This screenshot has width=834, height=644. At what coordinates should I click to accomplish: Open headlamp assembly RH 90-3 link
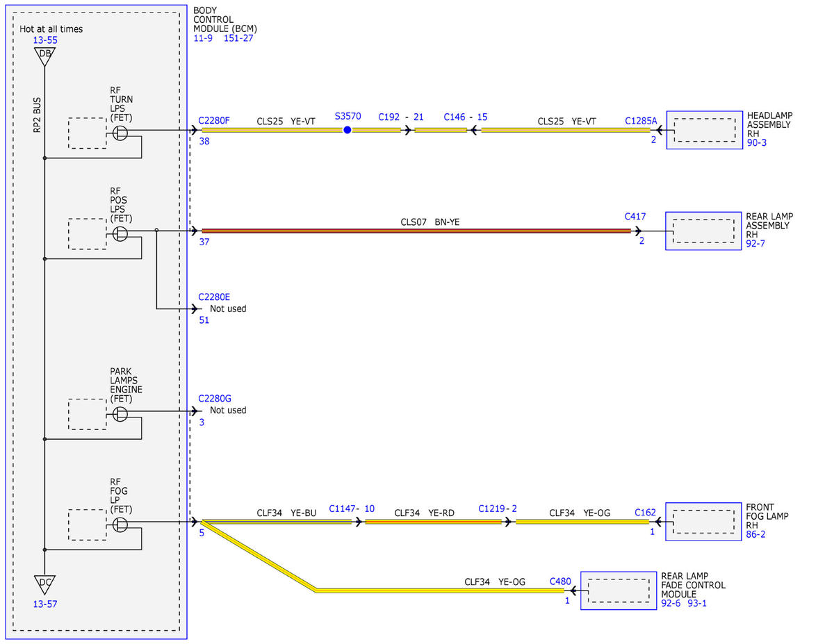(x=757, y=143)
